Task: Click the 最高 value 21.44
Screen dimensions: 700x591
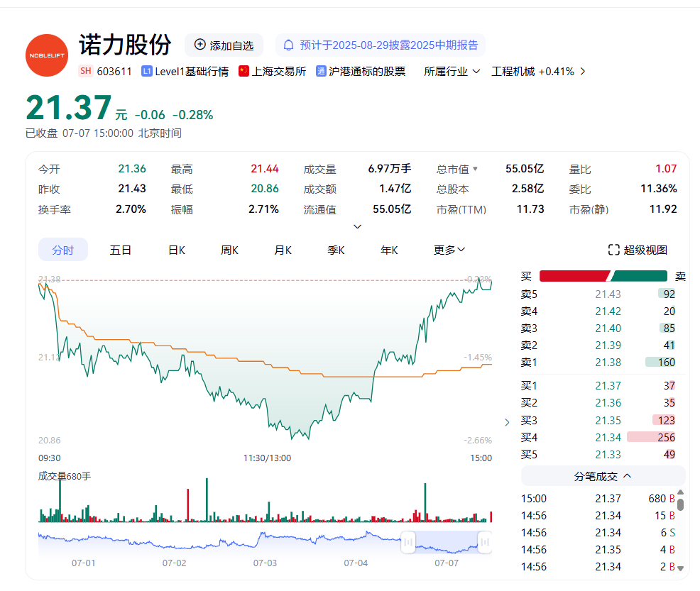Action: click(264, 169)
